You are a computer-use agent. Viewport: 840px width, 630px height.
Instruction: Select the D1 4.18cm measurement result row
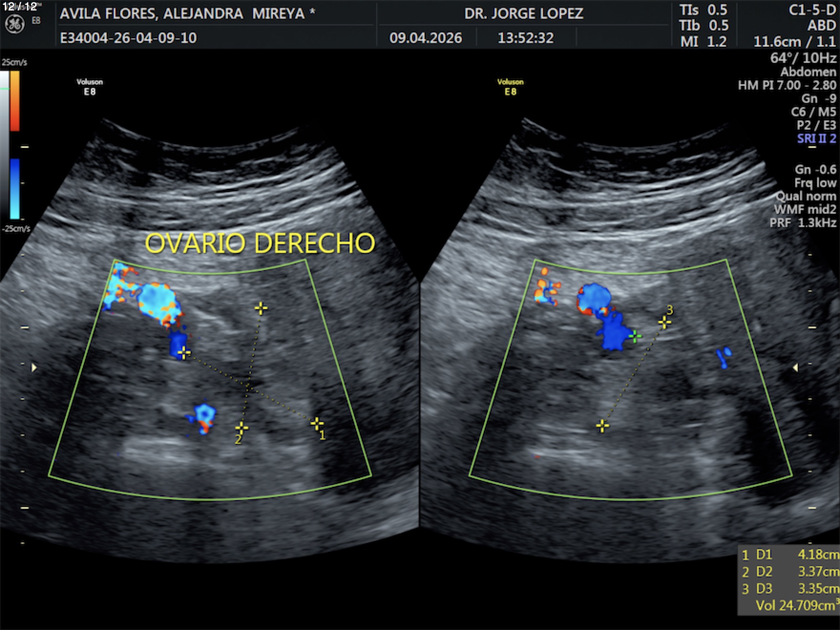click(790, 555)
